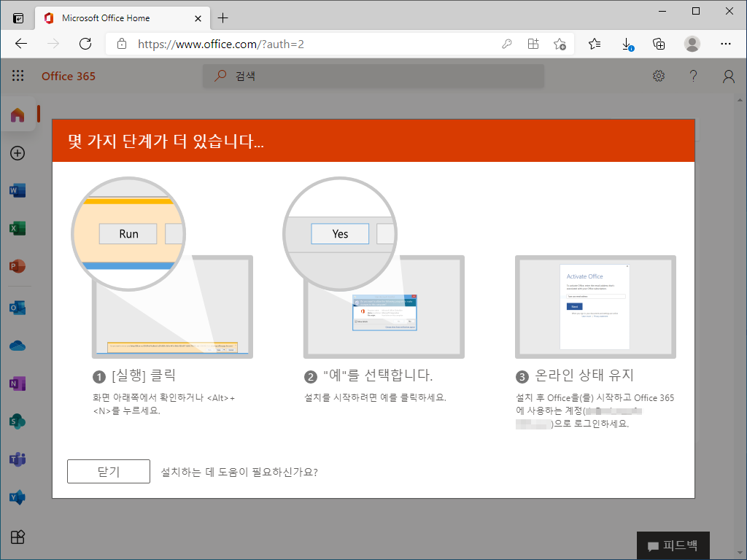The width and height of the screenshot is (747, 560).
Task: Open Teams from the sidebar
Action: 18,459
